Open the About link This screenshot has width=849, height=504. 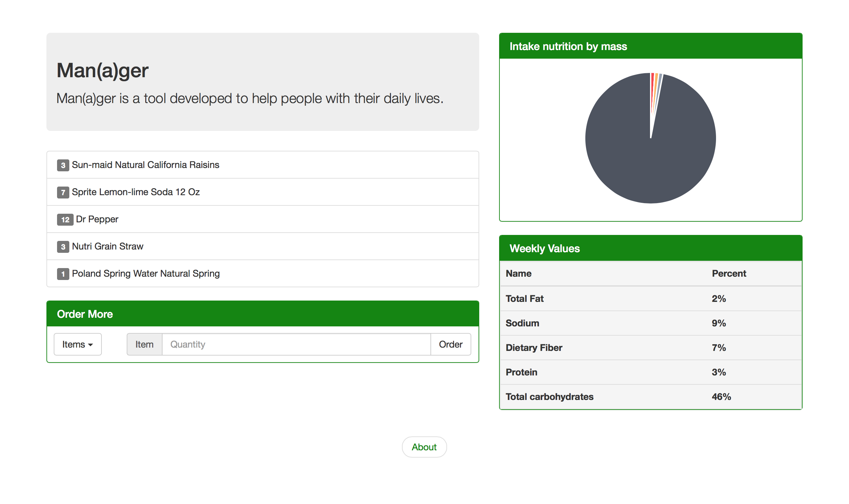point(424,447)
